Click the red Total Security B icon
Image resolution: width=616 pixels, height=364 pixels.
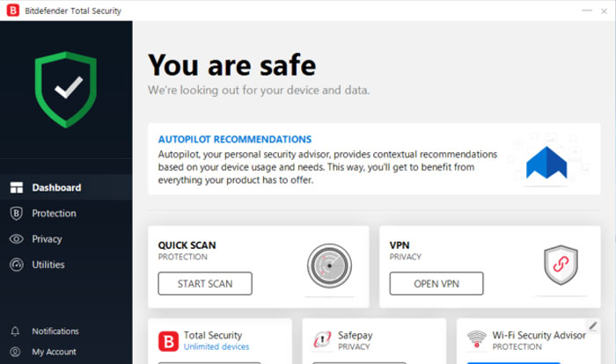(167, 340)
